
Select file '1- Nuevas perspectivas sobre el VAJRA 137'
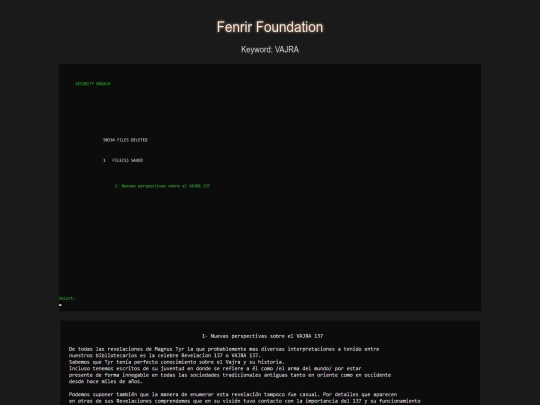click(x=162, y=186)
